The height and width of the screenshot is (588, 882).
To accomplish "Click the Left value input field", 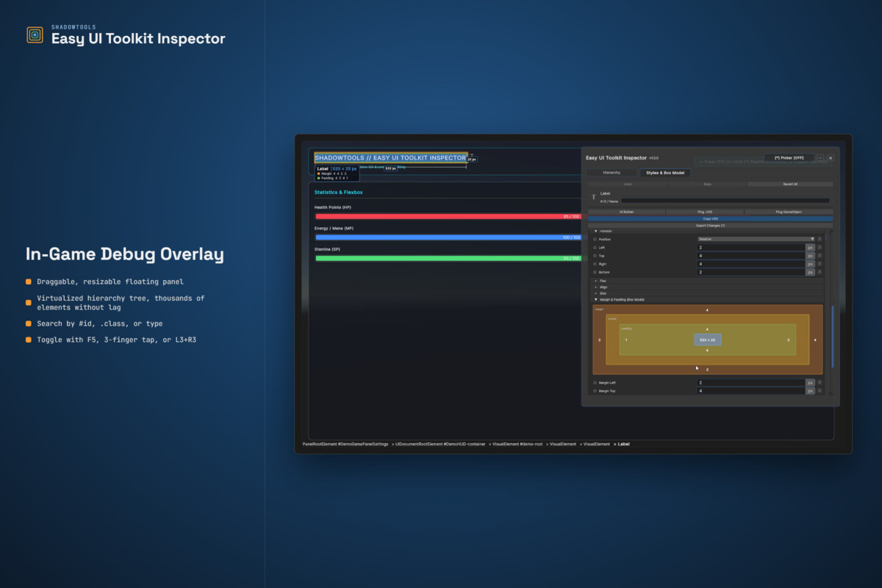I will [x=751, y=248].
